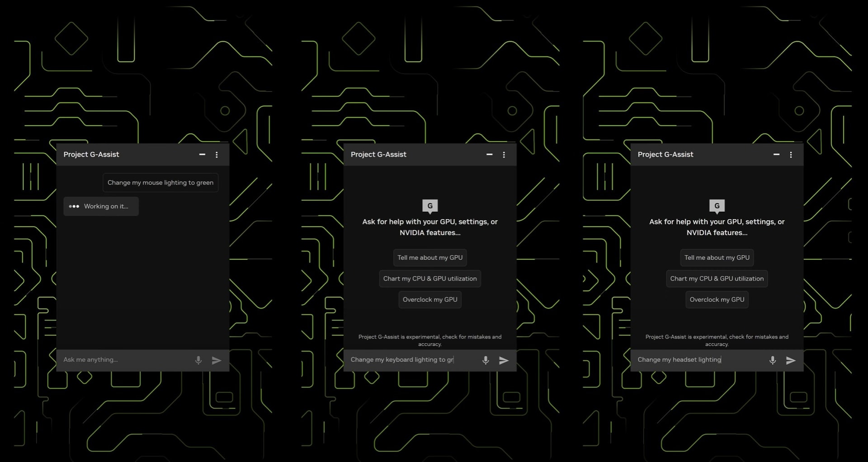Click the send icon next to the headset lighting prompt

pos(791,360)
